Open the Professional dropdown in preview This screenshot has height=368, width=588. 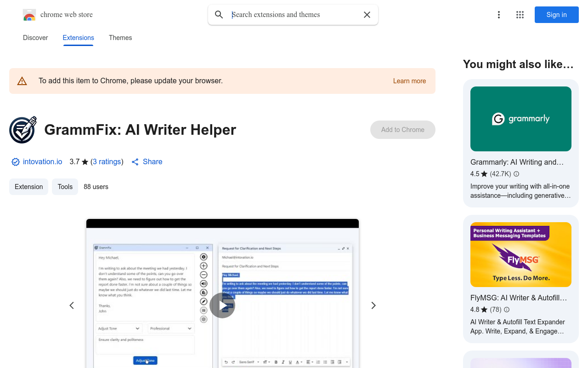[171, 328]
